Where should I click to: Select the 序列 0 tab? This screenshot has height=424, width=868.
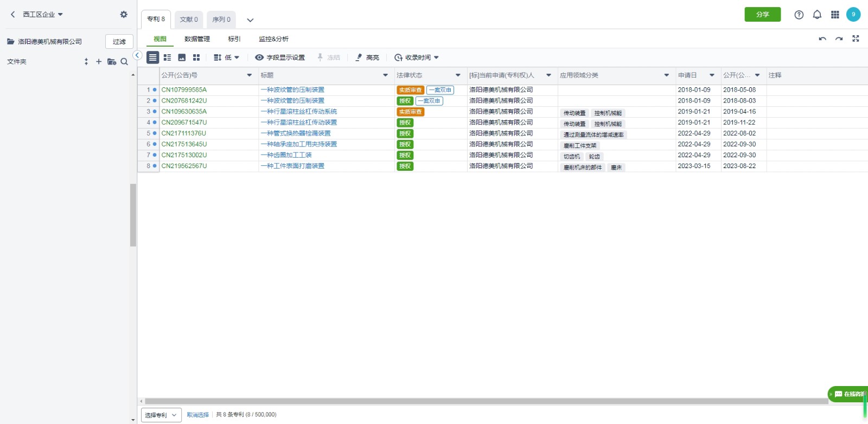tap(221, 20)
